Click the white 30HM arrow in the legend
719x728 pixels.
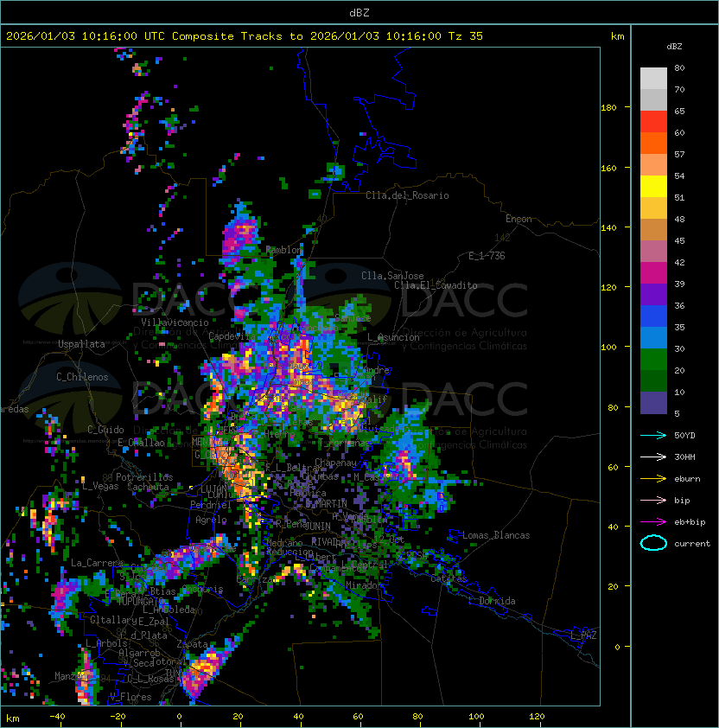point(653,457)
